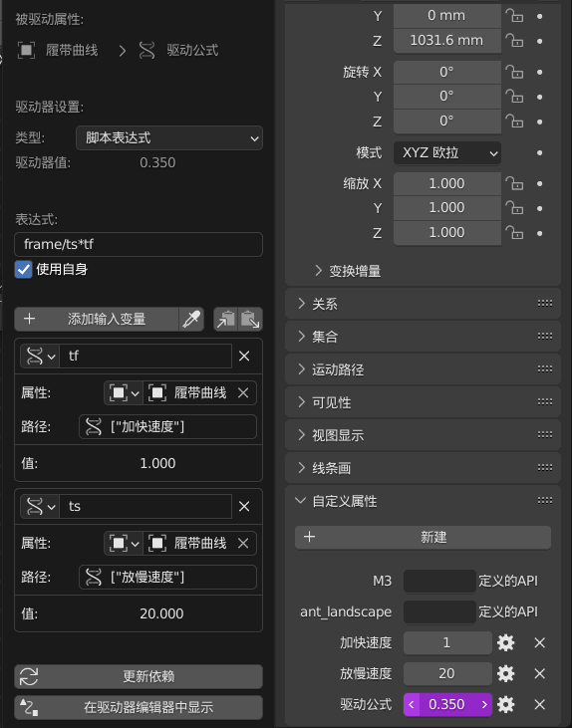Toggle the 使用自身 checkbox
Screen dimensions: 572x728
point(23,269)
